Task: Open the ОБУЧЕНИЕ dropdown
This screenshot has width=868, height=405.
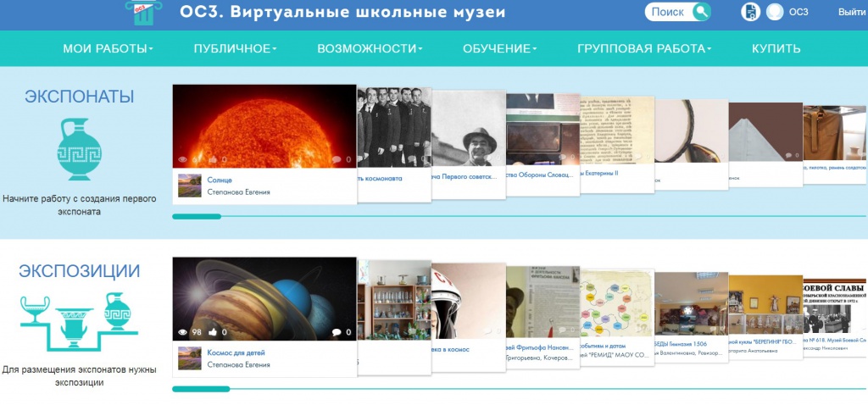Action: pos(500,48)
